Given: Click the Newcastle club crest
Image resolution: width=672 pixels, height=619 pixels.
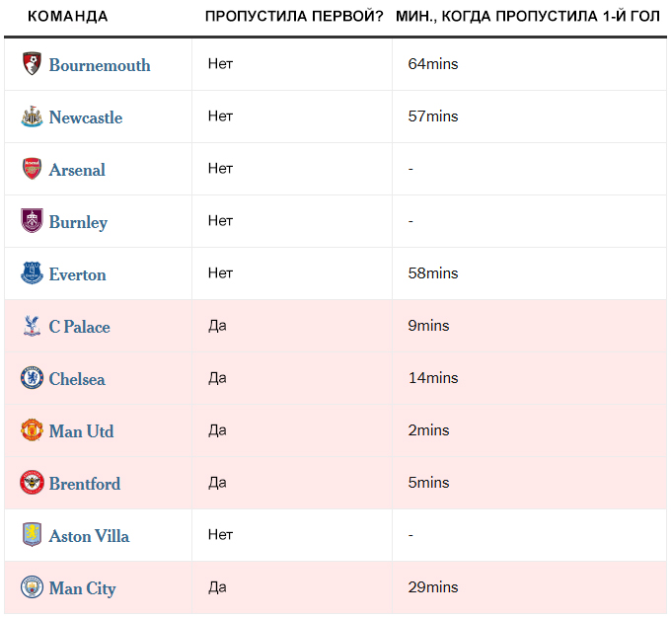Looking at the screenshot, I should tap(32, 116).
